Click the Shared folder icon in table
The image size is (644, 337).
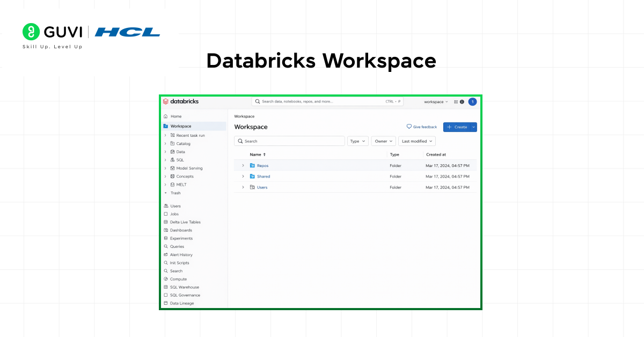coord(252,177)
